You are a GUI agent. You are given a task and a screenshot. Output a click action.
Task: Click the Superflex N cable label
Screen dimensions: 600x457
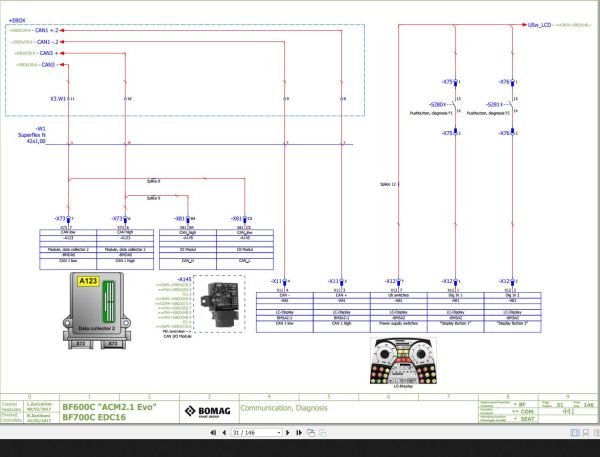32,135
